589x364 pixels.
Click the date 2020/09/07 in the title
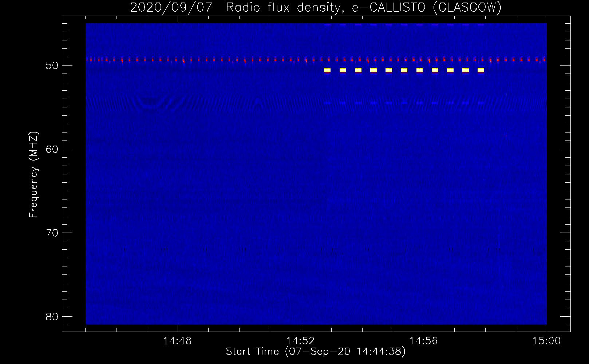[171, 7]
